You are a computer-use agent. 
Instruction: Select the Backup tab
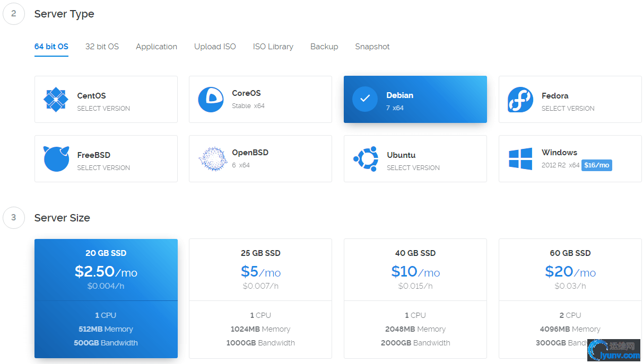tap(324, 47)
